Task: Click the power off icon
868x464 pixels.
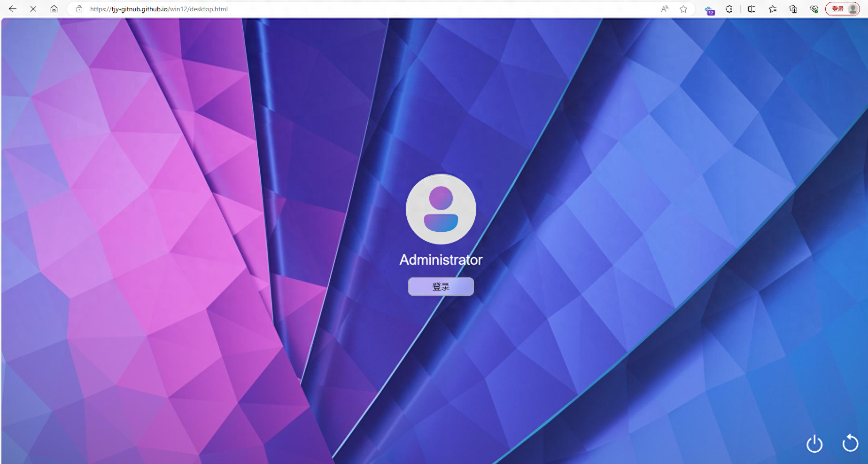Action: click(x=814, y=443)
